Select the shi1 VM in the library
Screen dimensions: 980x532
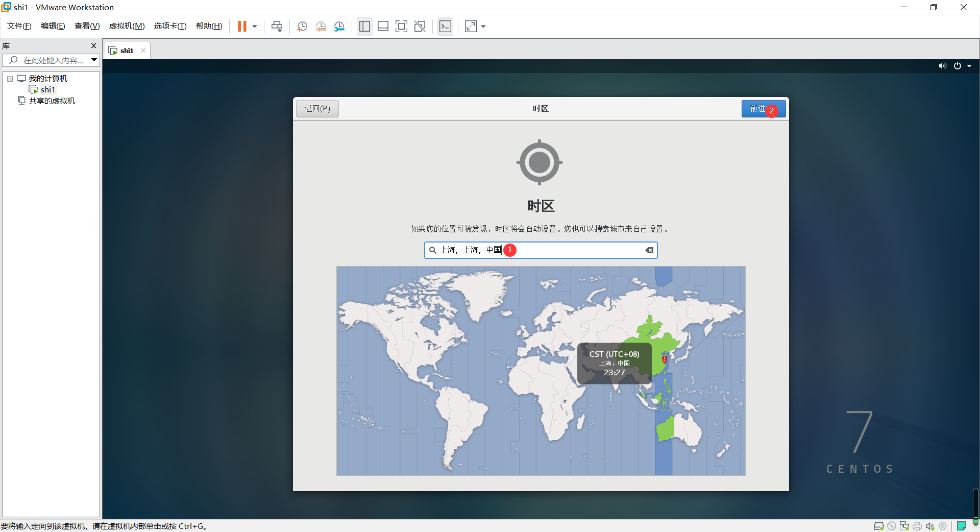pyautogui.click(x=48, y=90)
